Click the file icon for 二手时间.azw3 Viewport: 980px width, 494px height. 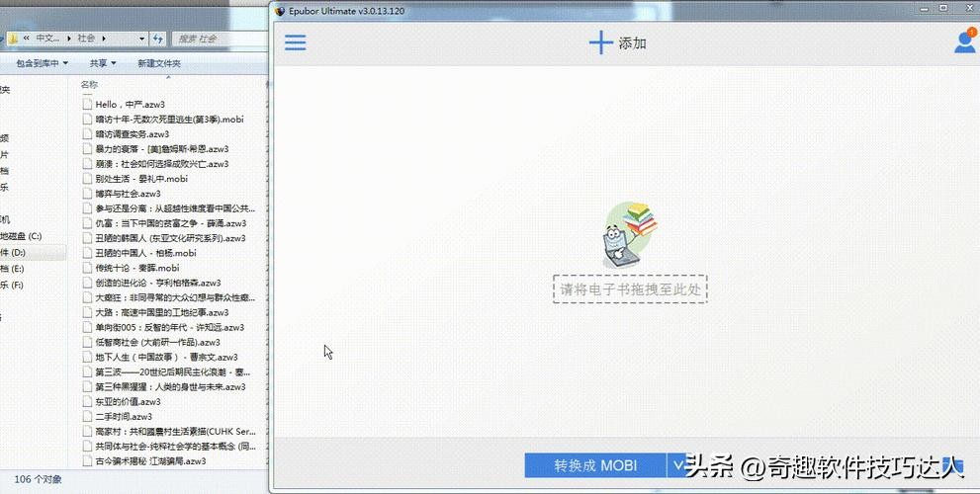point(87,416)
